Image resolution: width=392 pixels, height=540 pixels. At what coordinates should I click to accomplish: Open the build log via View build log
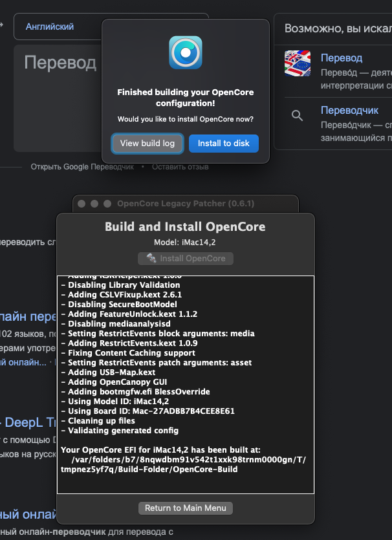tap(147, 144)
